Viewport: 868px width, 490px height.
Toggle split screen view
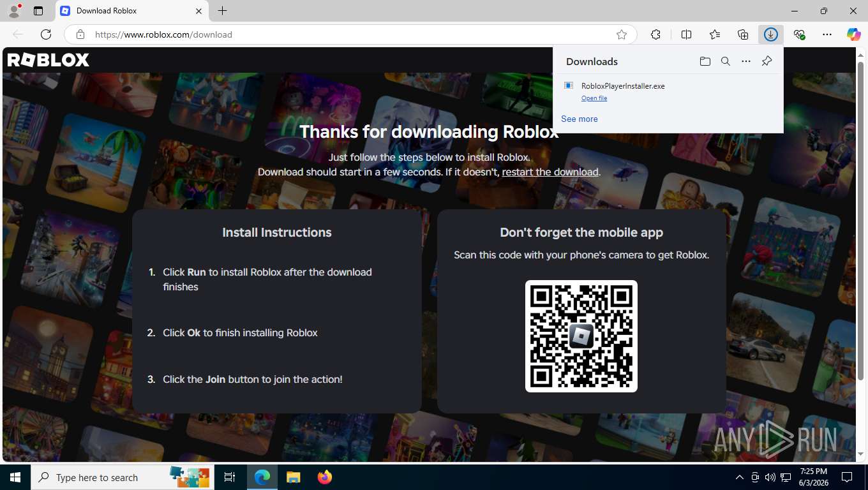(x=686, y=34)
